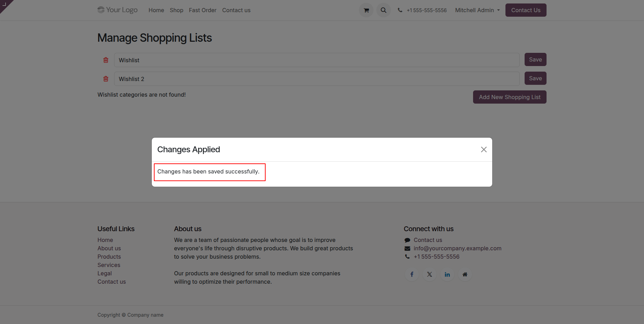
Task: Open the info@yourcompany.example.com email link
Action: pos(457,248)
